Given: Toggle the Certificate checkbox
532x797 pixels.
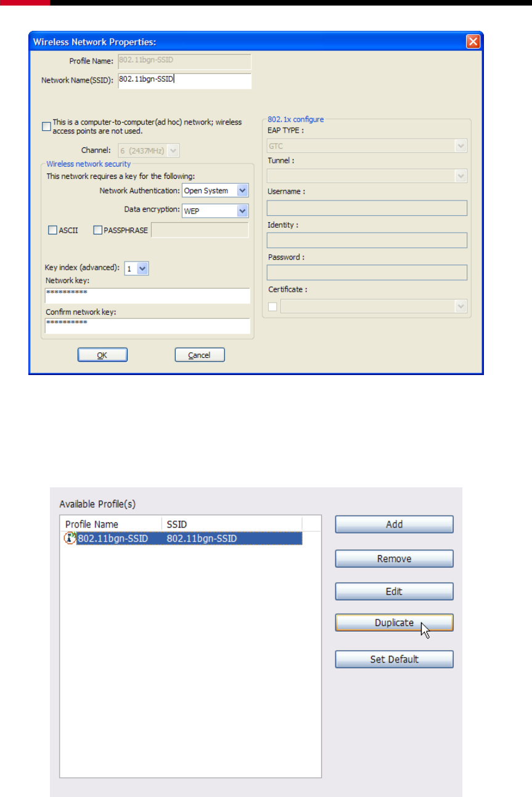Looking at the screenshot, I should (272, 306).
